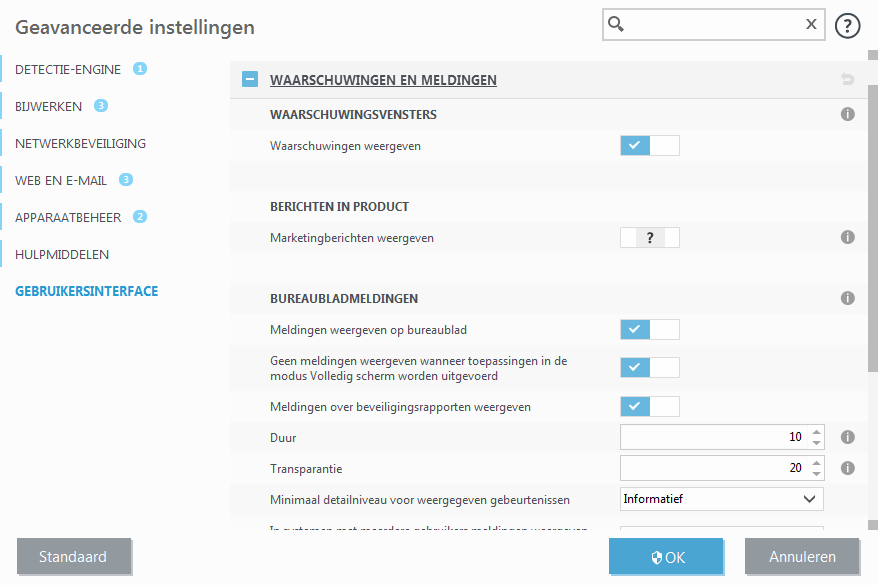Click the revert-to-default arrow icon
Viewport: 878px width, 585px height.
(x=847, y=79)
